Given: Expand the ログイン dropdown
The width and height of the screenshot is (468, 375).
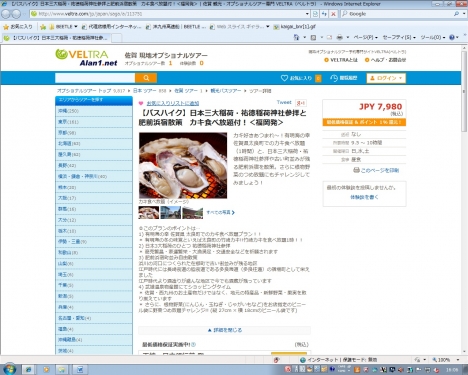Looking at the screenshot, I should point(386,78).
